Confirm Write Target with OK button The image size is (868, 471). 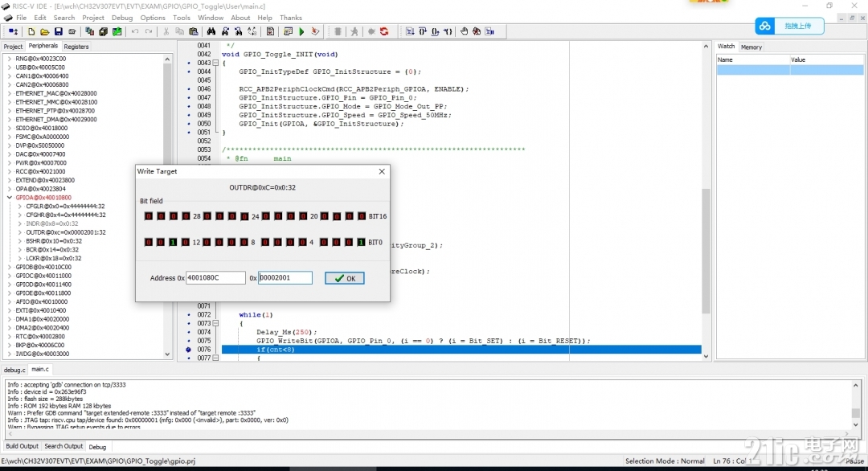344,278
